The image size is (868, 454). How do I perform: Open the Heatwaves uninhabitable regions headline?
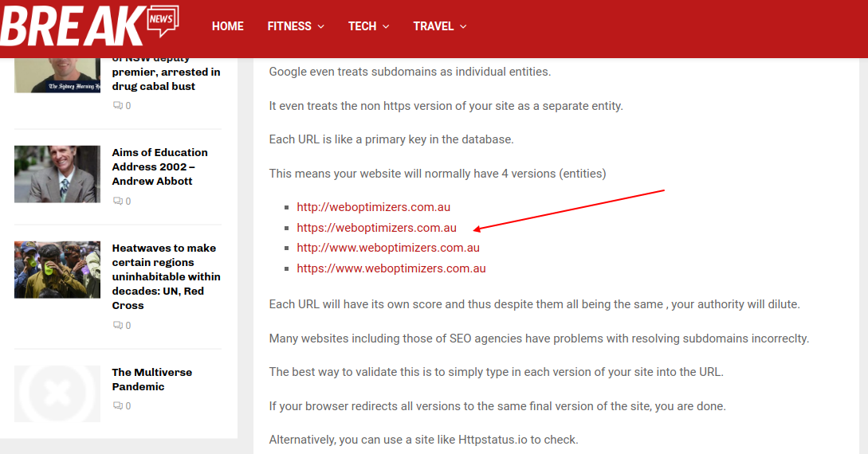pos(166,276)
